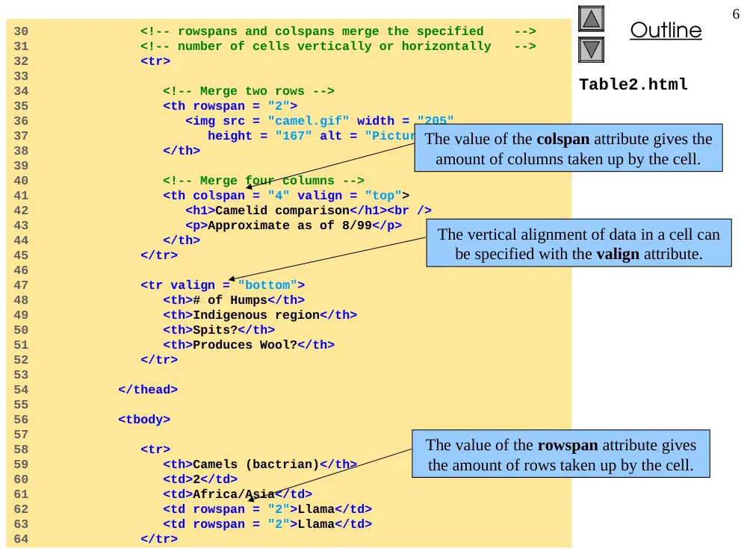The image size is (747, 560).
Task: Select the closing tr tag on line 45
Action: (x=159, y=255)
